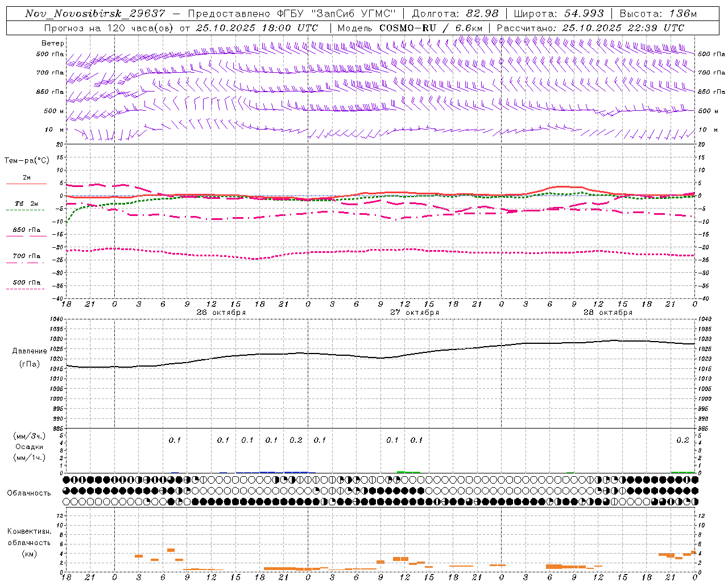This screenshot has height=582, width=728.
Task: Click the Давление pressure chart label
Action: (30, 351)
